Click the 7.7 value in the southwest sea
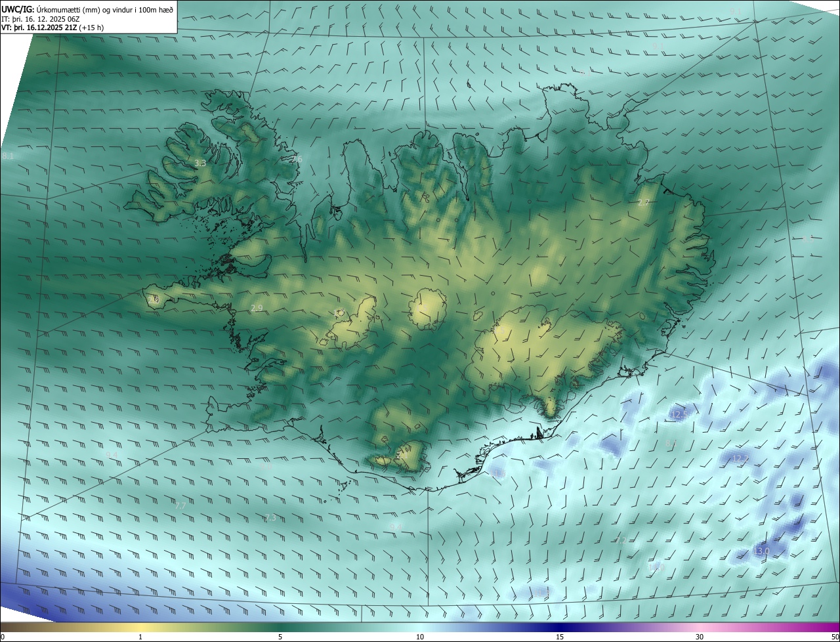This screenshot has width=840, height=642. click(180, 505)
